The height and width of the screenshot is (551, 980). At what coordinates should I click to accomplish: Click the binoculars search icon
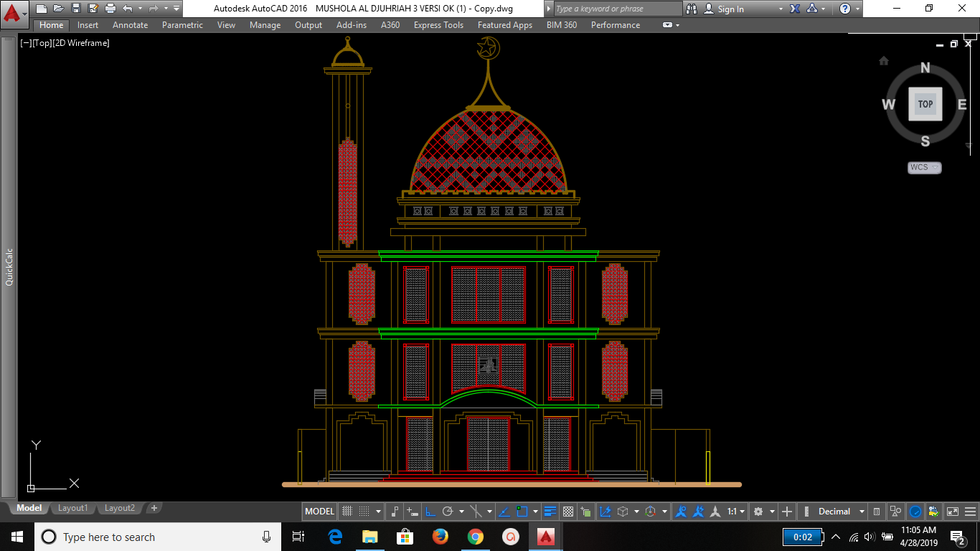tap(692, 9)
